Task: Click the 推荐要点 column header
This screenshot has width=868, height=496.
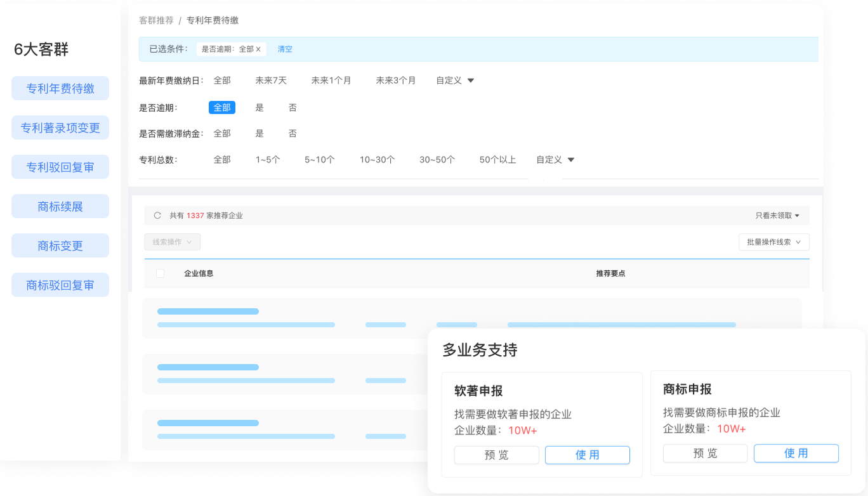Action: [x=611, y=273]
